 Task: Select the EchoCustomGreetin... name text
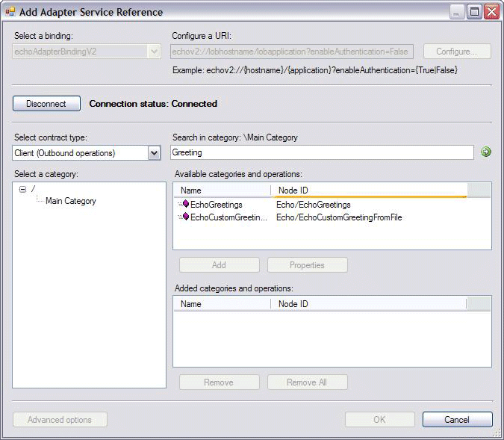point(228,217)
